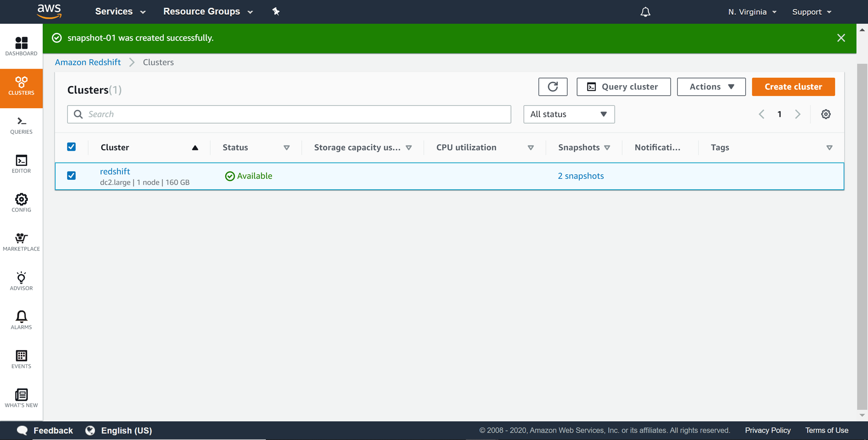Viewport: 868px width, 440px height.
Task: Toggle the select-all clusters checkbox
Action: pos(71,147)
